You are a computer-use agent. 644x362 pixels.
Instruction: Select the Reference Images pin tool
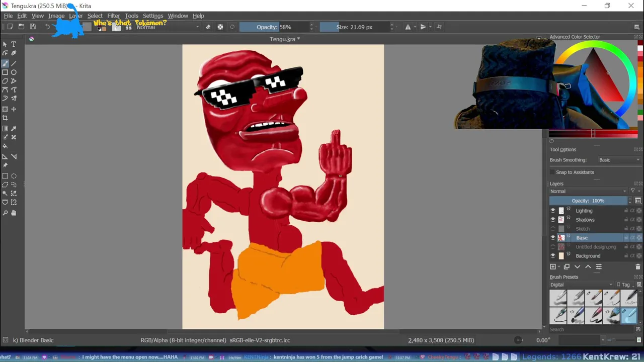click(5, 165)
